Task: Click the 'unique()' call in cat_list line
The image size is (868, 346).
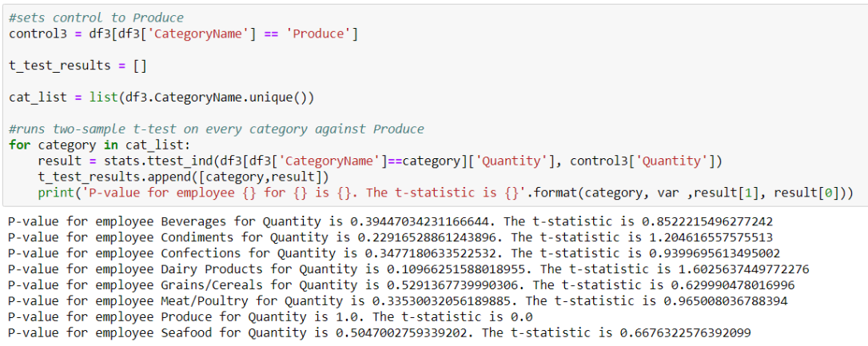Action: pyautogui.click(x=285, y=97)
